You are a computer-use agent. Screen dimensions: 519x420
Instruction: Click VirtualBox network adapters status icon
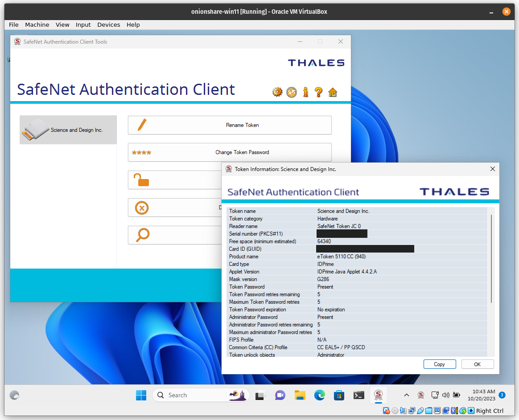click(x=412, y=411)
